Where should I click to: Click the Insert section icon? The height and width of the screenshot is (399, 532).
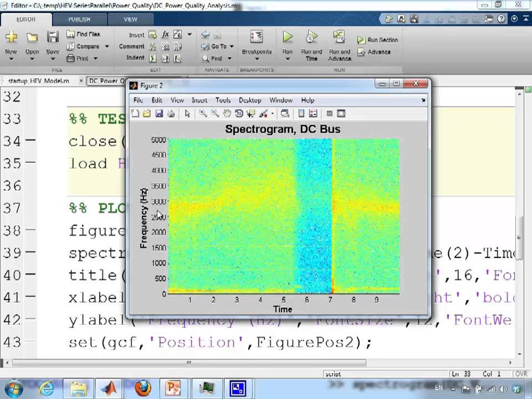coord(153,34)
